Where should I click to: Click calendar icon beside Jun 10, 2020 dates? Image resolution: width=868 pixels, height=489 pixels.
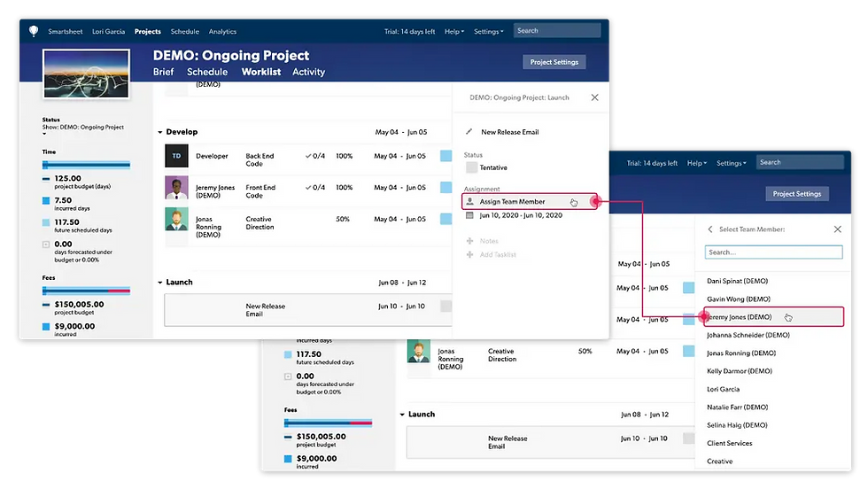(x=470, y=215)
